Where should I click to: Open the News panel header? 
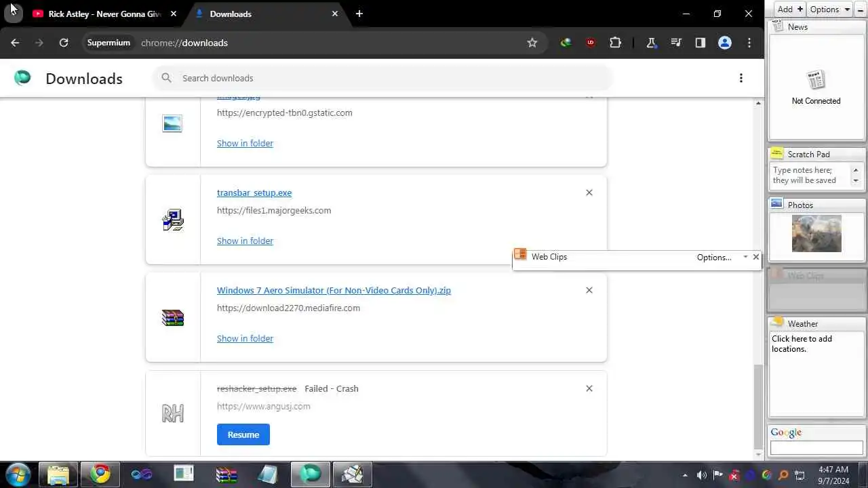point(816,26)
